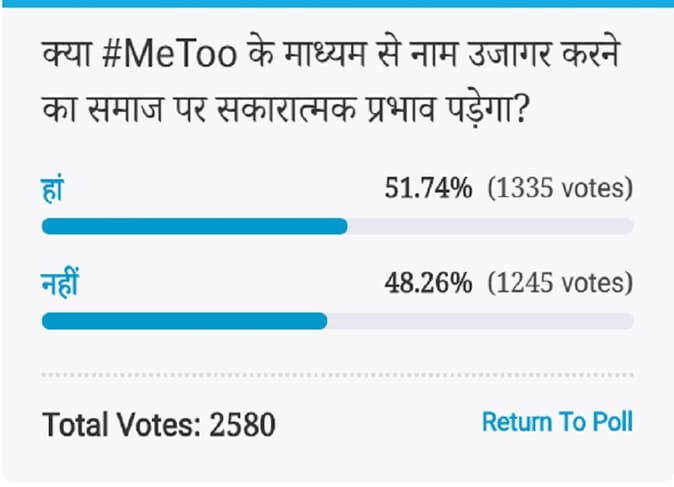Screen dimensions: 674x487
Task: Click the (1245 votes) count
Action: tap(560, 283)
